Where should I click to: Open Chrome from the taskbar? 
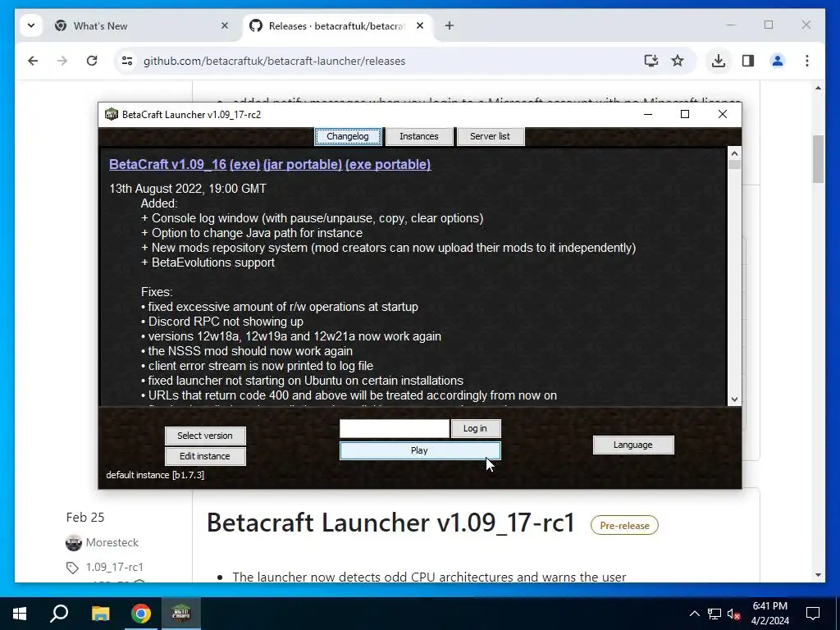click(141, 614)
